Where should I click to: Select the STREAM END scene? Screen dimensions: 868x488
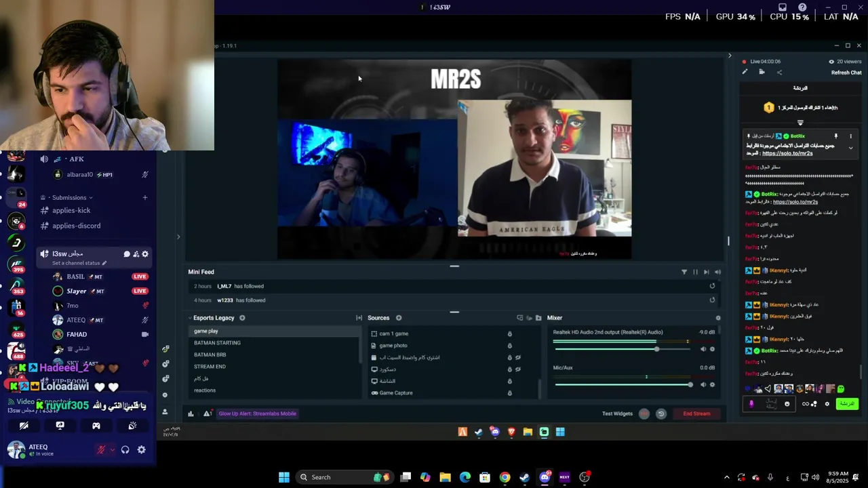point(274,367)
